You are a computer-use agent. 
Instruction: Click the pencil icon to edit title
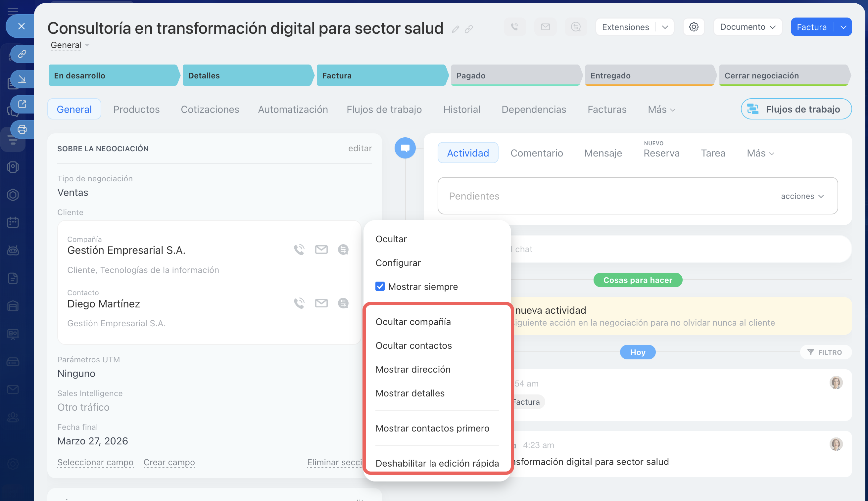click(x=455, y=29)
